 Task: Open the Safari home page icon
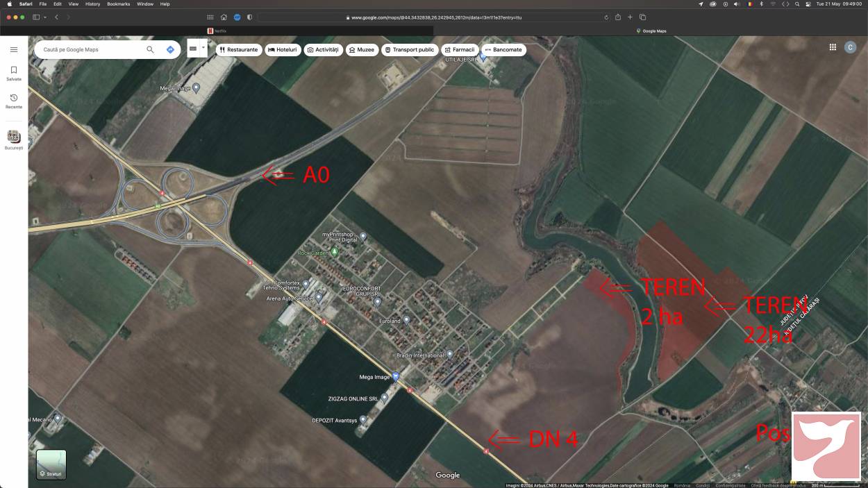tap(224, 17)
